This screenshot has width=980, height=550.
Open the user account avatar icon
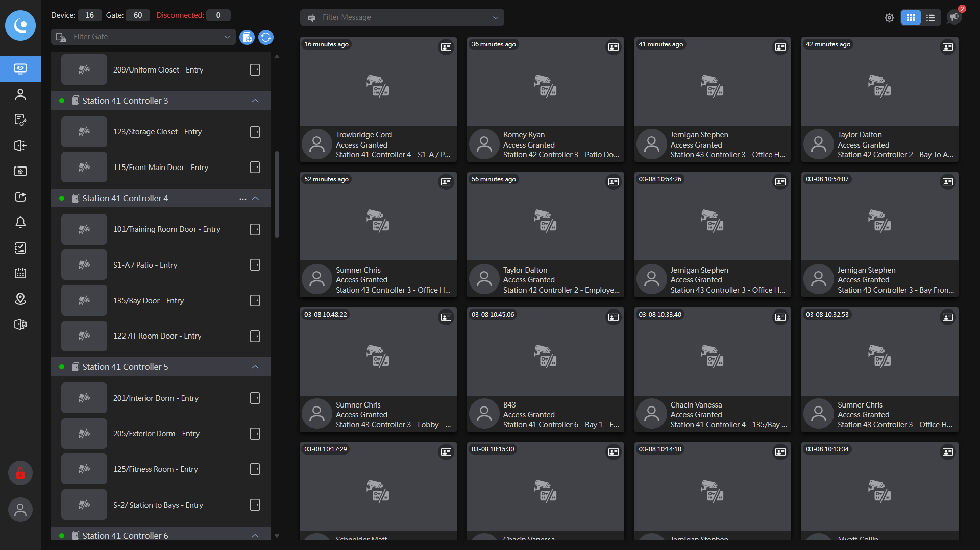[x=20, y=509]
